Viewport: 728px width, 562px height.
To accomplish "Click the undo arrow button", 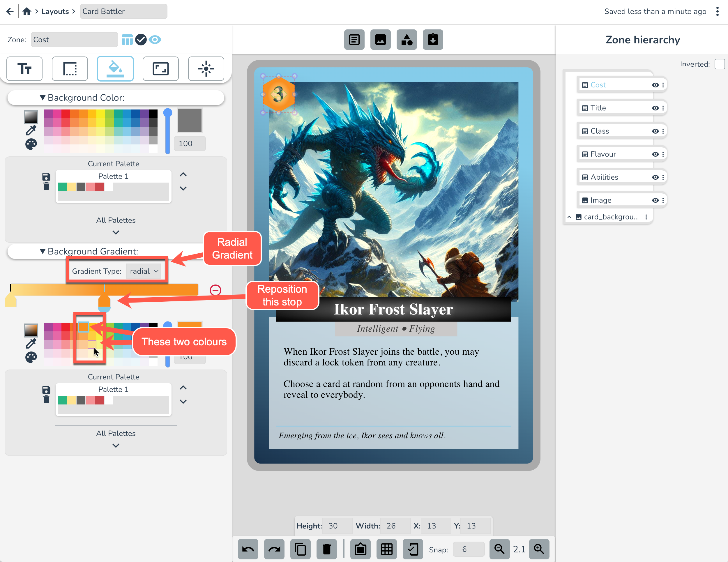I will point(248,549).
